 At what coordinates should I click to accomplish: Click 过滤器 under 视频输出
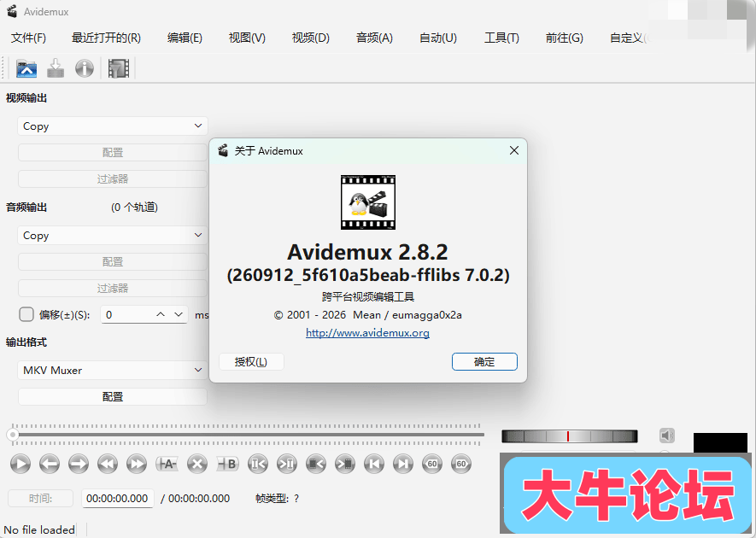[113, 178]
